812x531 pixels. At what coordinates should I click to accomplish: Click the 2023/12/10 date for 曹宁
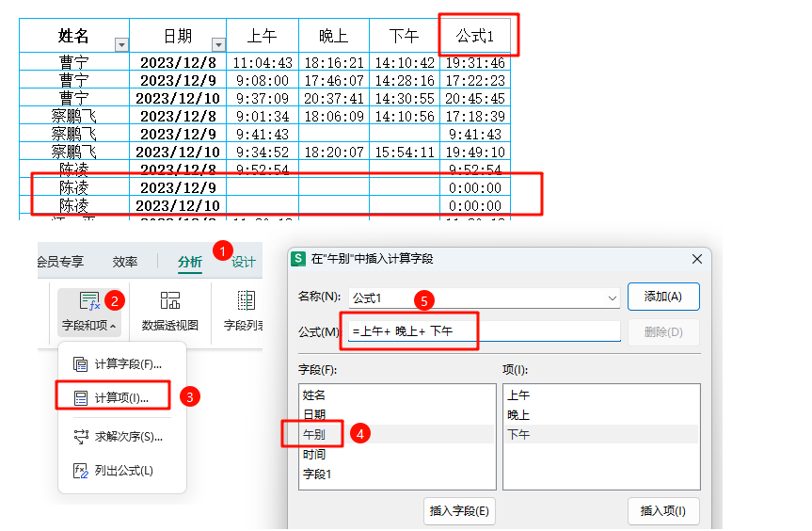[178, 99]
